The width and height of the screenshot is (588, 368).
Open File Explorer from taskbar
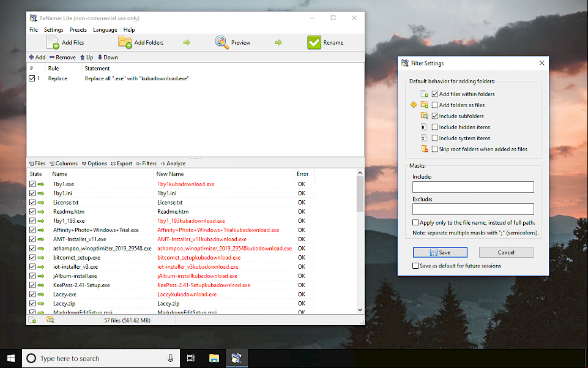pyautogui.click(x=214, y=358)
